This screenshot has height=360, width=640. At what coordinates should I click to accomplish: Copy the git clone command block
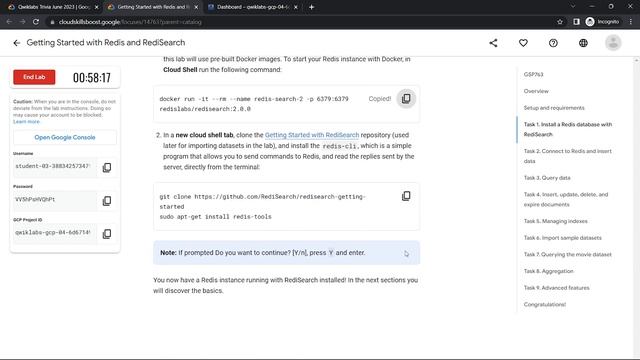click(406, 196)
